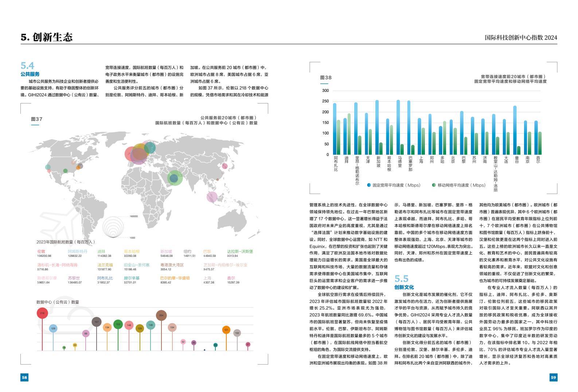Click the pink Southeast Asia bubble on map

(x=212, y=197)
